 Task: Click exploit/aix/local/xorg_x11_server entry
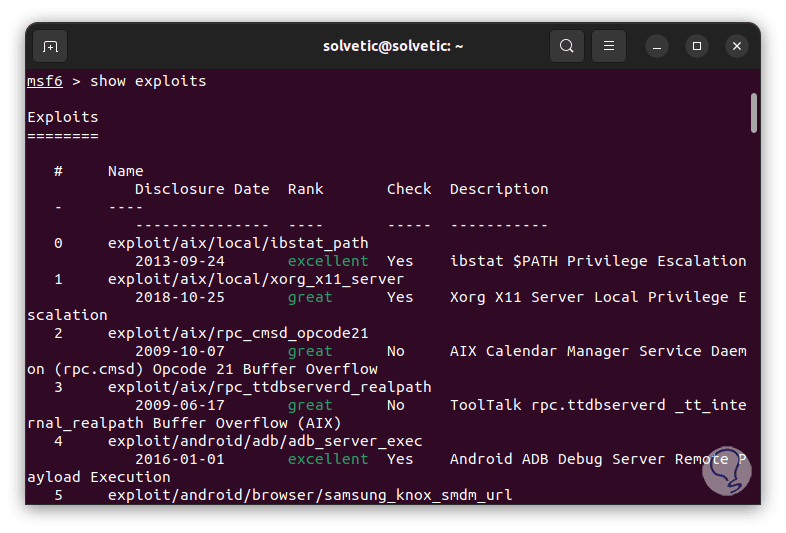coord(256,280)
